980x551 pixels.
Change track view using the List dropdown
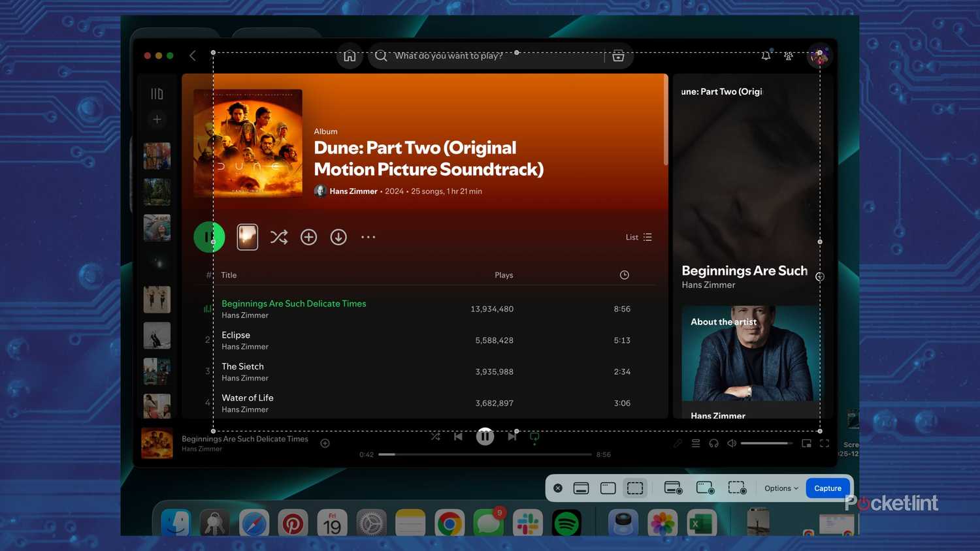tap(638, 237)
